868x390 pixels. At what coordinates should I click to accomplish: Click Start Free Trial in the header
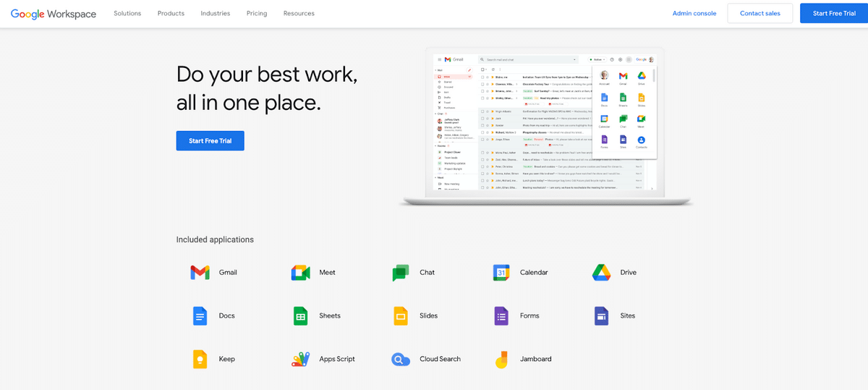tap(834, 14)
